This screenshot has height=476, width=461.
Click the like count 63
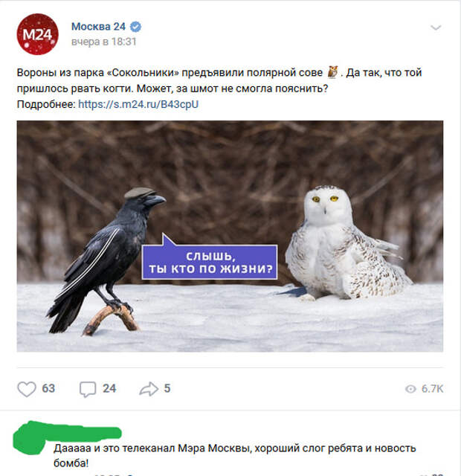coord(48,388)
